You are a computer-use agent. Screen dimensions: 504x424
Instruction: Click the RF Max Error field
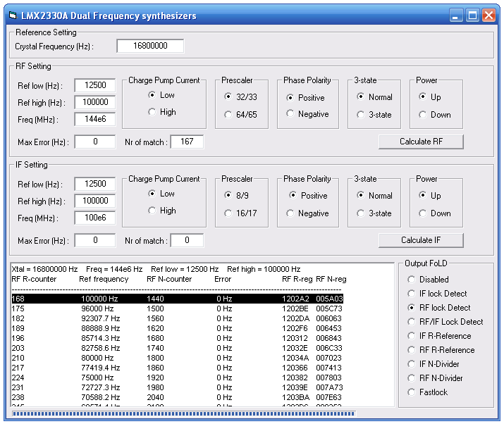95,142
